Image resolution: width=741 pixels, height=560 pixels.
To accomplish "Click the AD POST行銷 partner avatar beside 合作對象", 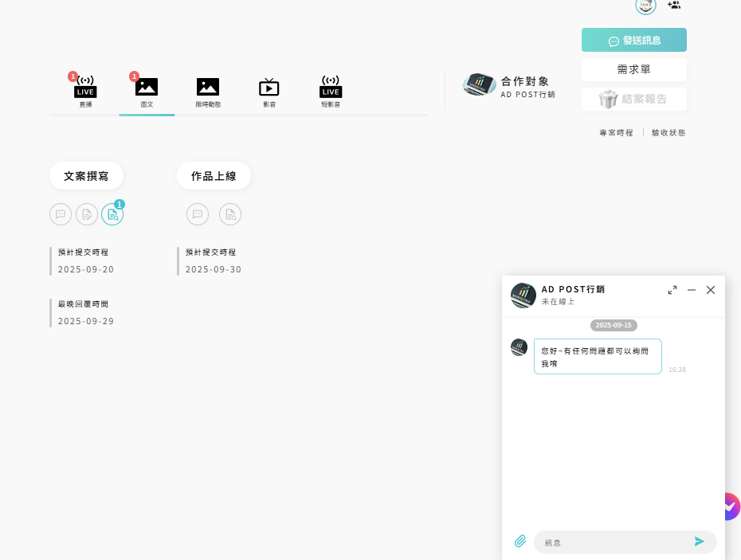I will (479, 85).
